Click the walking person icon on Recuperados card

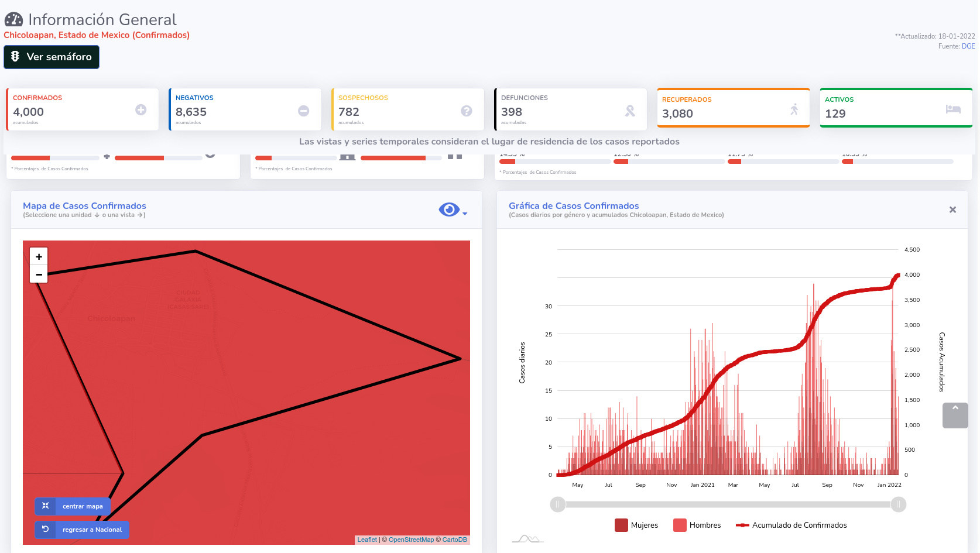pyautogui.click(x=794, y=109)
